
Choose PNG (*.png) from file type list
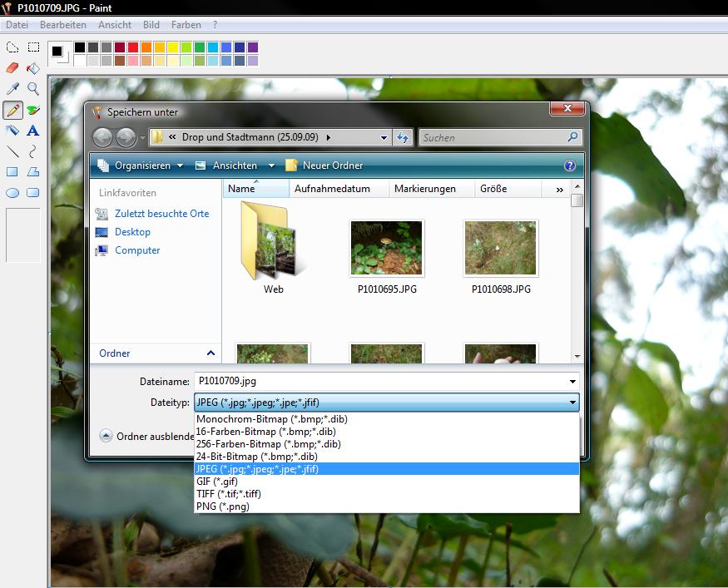coord(222,506)
